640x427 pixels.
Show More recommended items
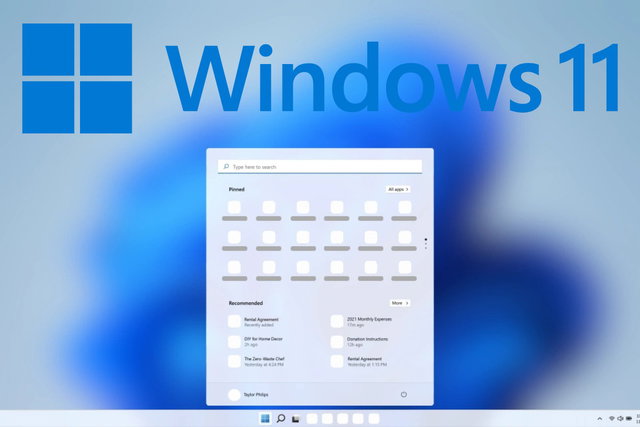click(x=400, y=303)
